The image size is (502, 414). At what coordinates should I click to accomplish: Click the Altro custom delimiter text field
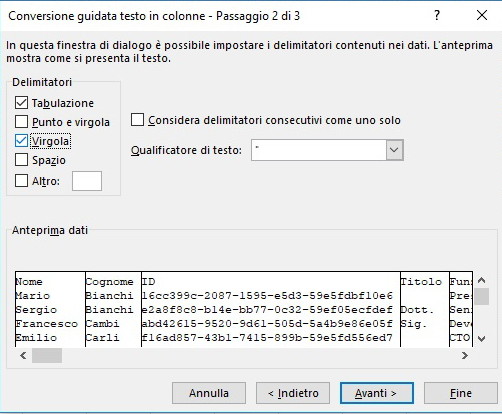click(87, 181)
